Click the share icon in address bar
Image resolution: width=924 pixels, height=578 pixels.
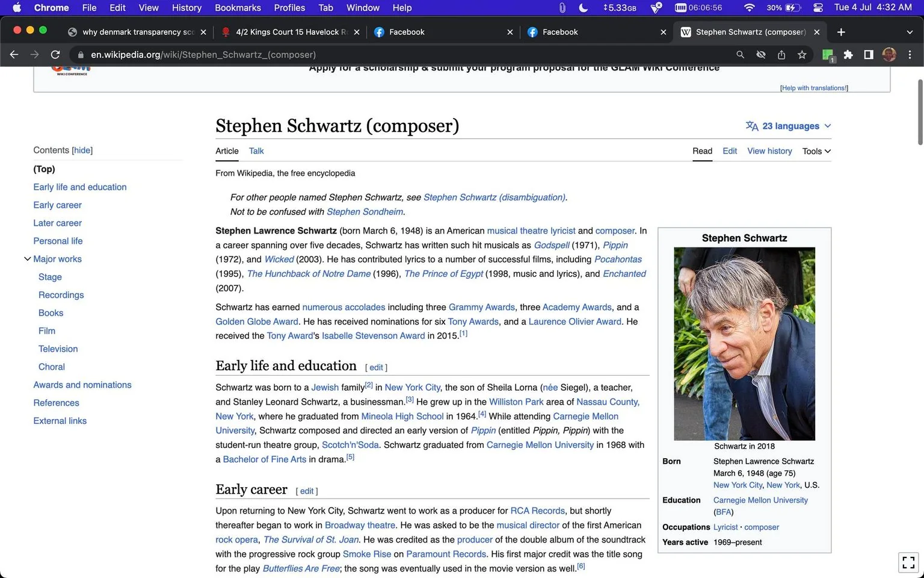click(x=781, y=55)
